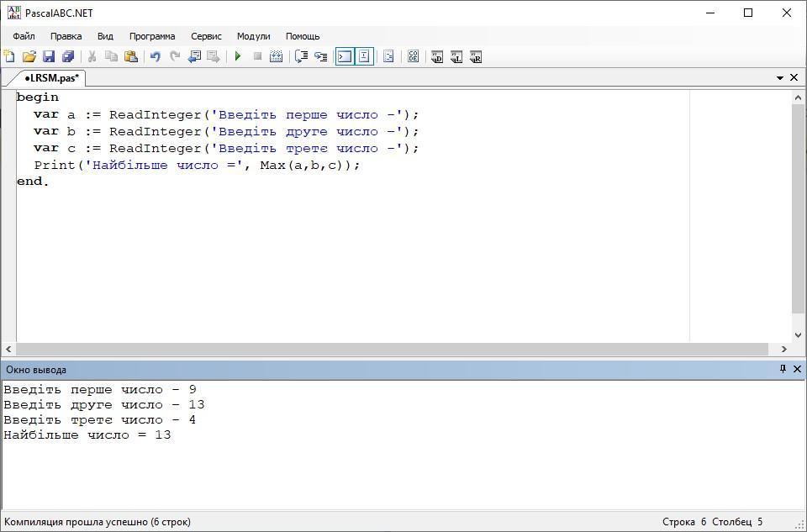This screenshot has width=807, height=532.
Task: Toggle the input window toolbar button
Action: 364,56
